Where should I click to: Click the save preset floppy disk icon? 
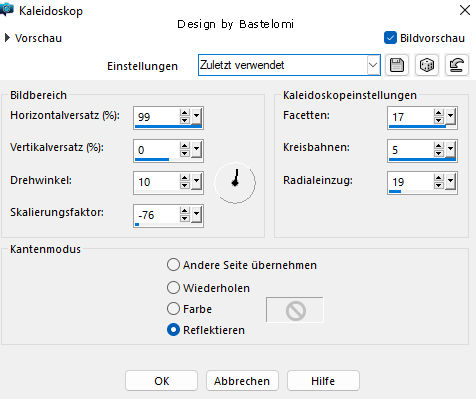pyautogui.click(x=397, y=65)
